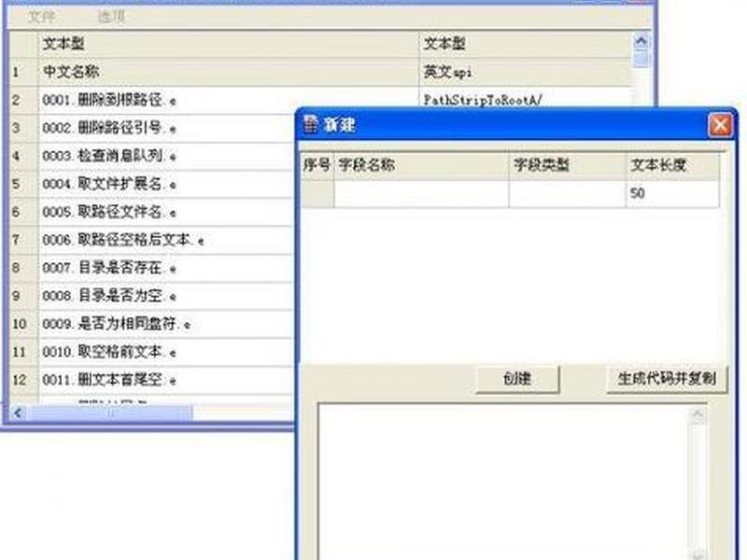This screenshot has height=560, width=747.
Task: Select row 0007.目录是否存在.e
Action: click(x=166, y=268)
